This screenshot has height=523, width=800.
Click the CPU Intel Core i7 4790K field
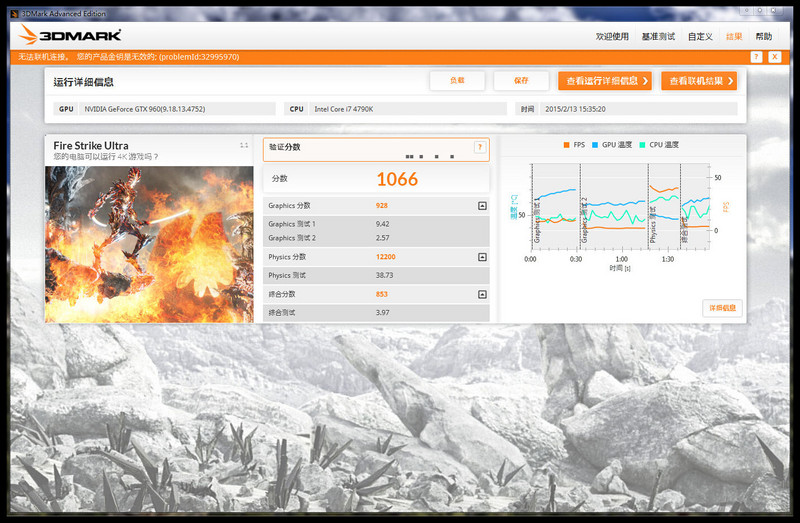(x=395, y=109)
